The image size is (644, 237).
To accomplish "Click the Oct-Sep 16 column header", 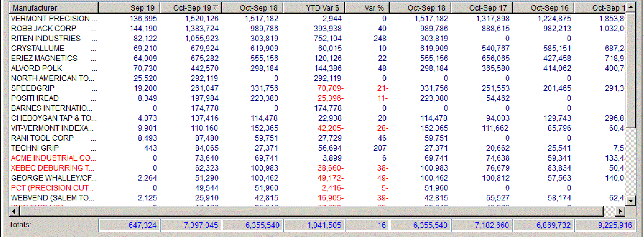I will pos(543,8).
